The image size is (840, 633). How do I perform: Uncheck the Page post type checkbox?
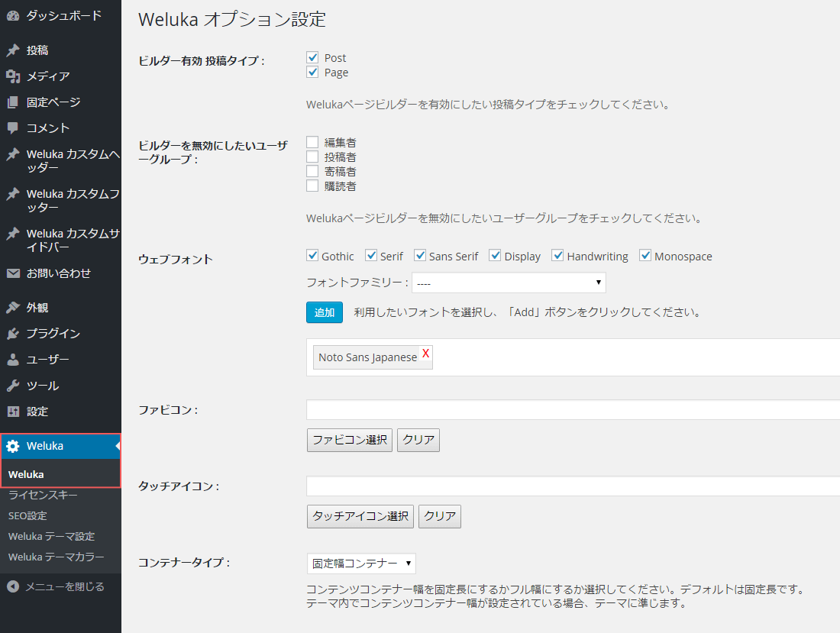coord(312,72)
